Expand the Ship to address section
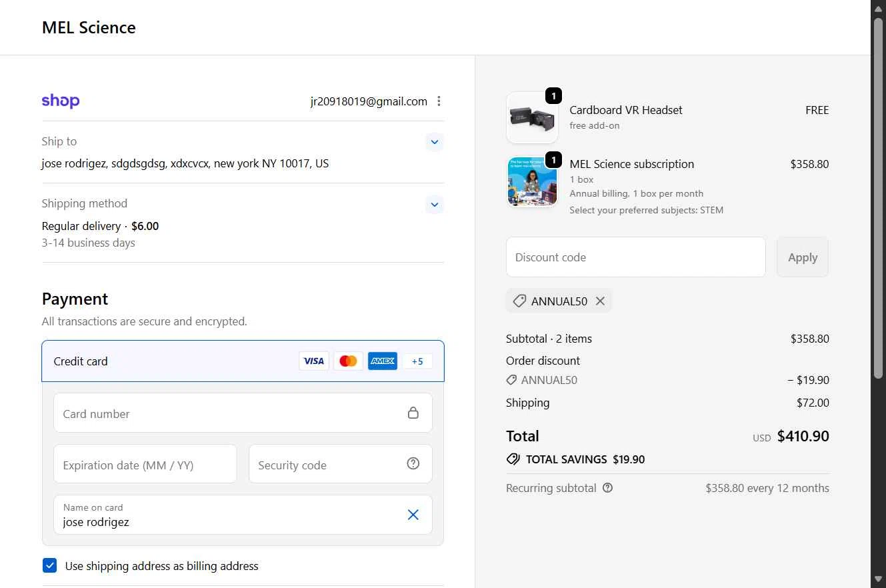Screen dimensions: 886x588 (x=435, y=142)
